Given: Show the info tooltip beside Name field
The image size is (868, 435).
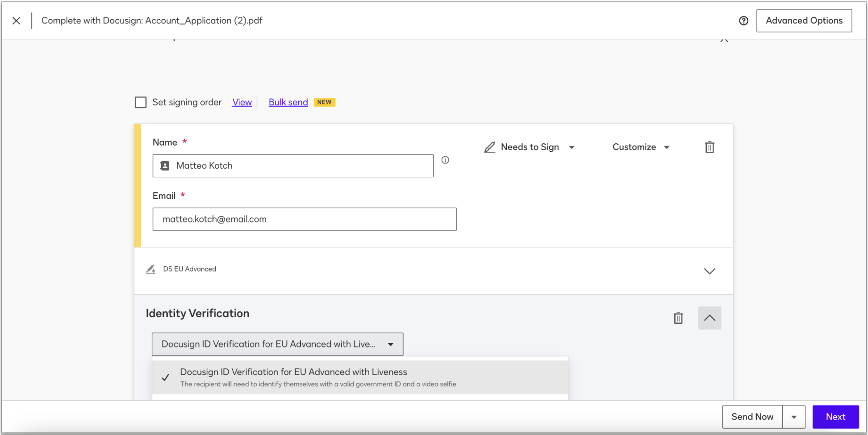Looking at the screenshot, I should (x=445, y=160).
